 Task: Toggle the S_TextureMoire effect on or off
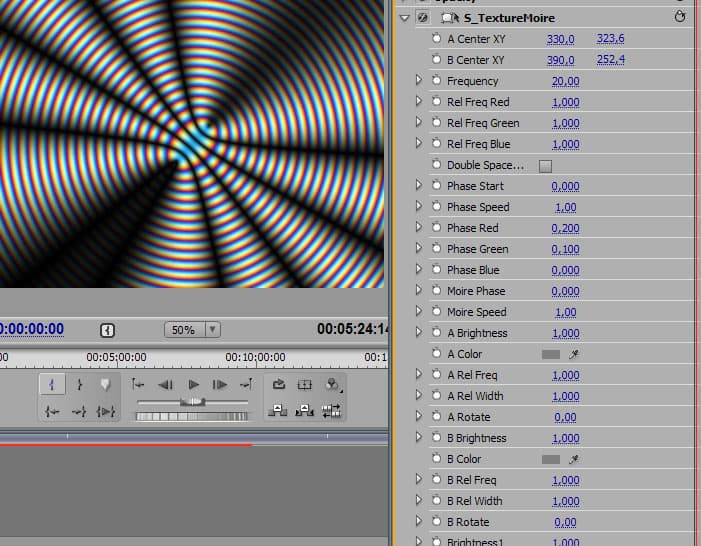422,17
